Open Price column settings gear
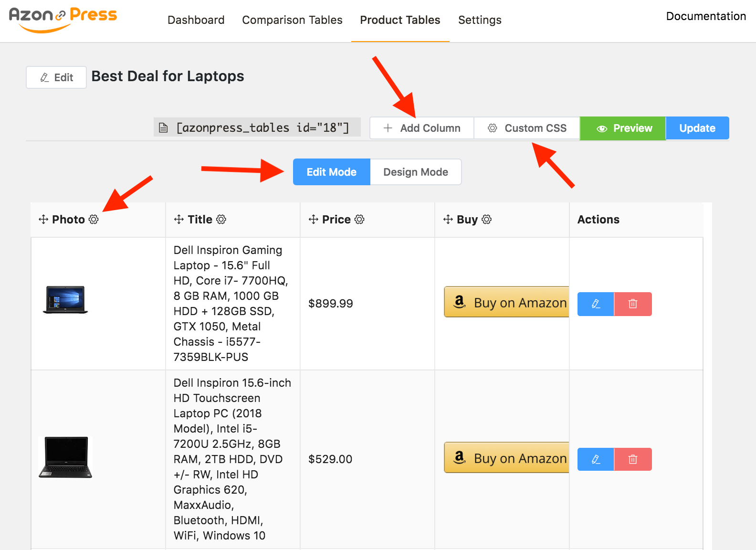 point(359,219)
